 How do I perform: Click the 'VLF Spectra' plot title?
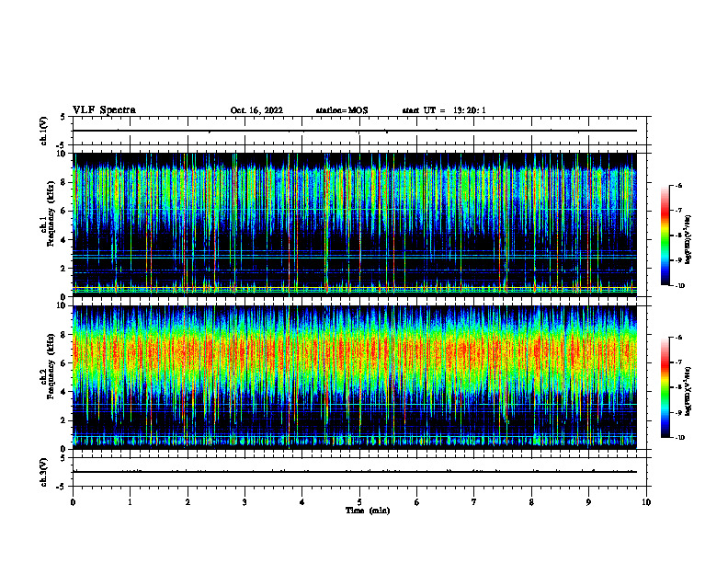click(104, 110)
